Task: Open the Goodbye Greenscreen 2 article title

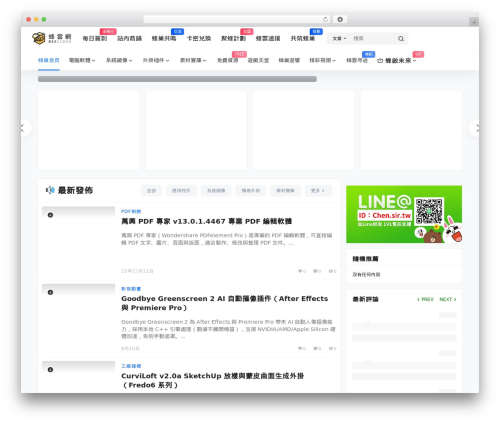Action: pos(225,303)
